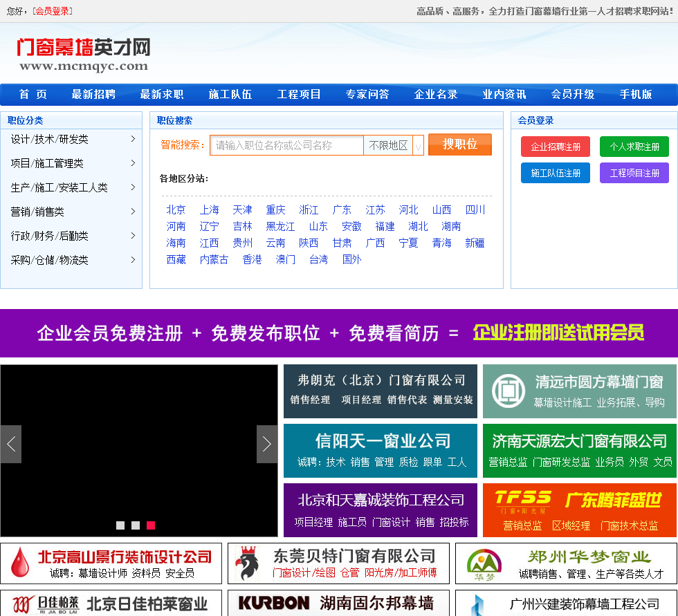Open the 国外 regional site link
The image size is (678, 616).
(351, 260)
